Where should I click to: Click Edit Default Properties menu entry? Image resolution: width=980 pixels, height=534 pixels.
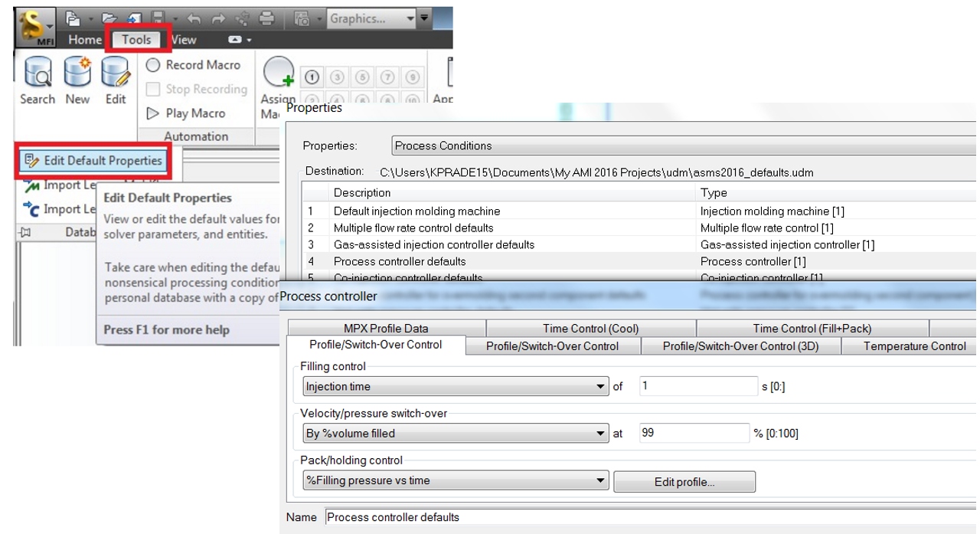point(93,161)
